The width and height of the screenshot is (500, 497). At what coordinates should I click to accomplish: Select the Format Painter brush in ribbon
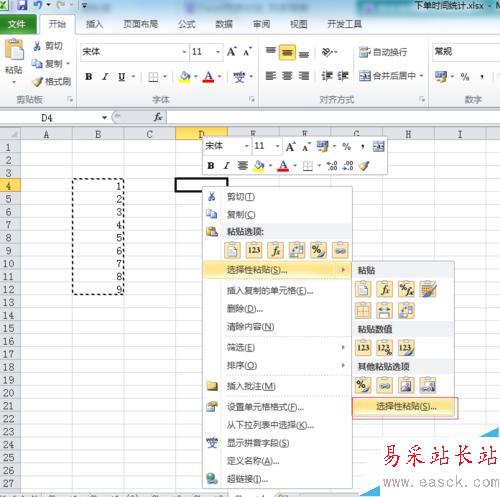(52, 81)
